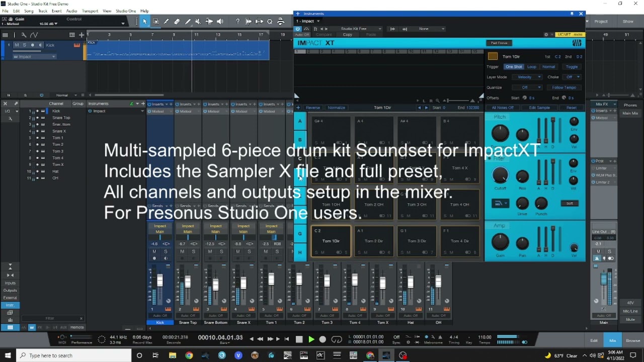This screenshot has height=362, width=644.
Task: Click the Tom 1Dir pad color swatch
Action: [x=493, y=56]
